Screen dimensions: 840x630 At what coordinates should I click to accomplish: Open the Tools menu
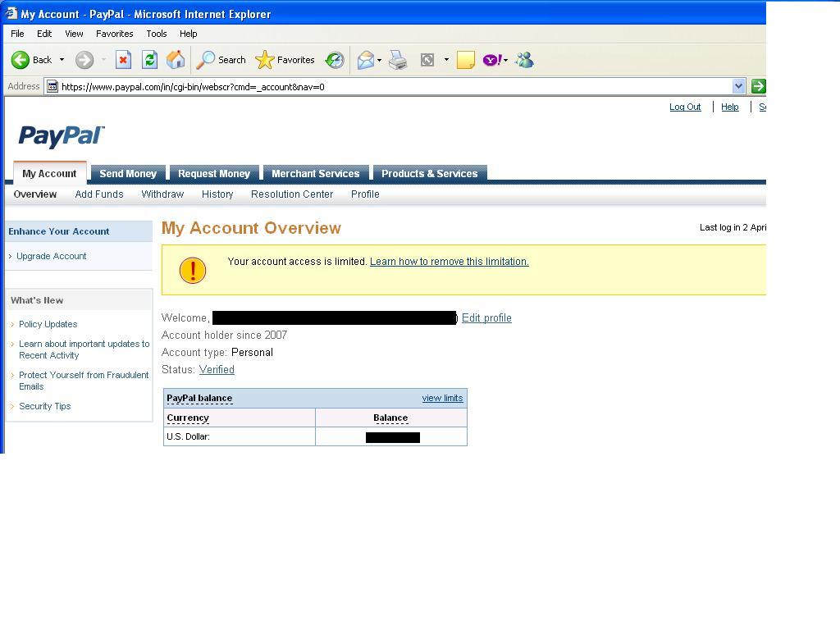(x=157, y=34)
